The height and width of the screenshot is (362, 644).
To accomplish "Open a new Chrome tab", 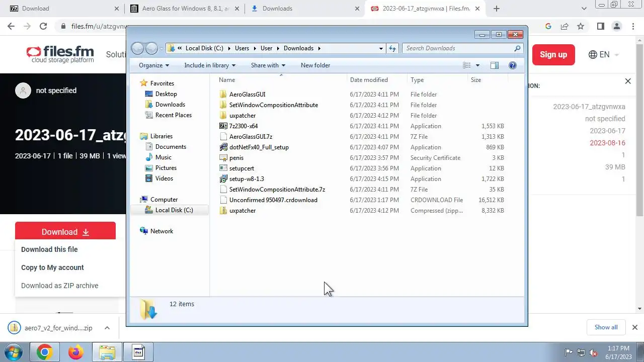I will point(497,9).
